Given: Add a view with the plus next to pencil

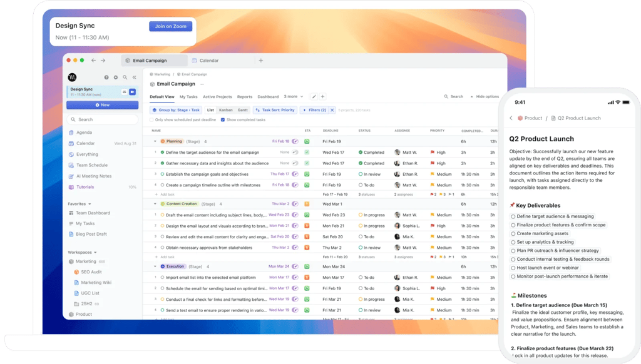Looking at the screenshot, I should click(322, 97).
